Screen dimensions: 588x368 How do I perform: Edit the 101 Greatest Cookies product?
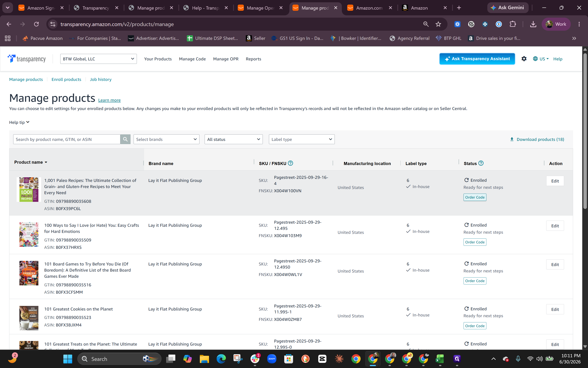tap(555, 309)
